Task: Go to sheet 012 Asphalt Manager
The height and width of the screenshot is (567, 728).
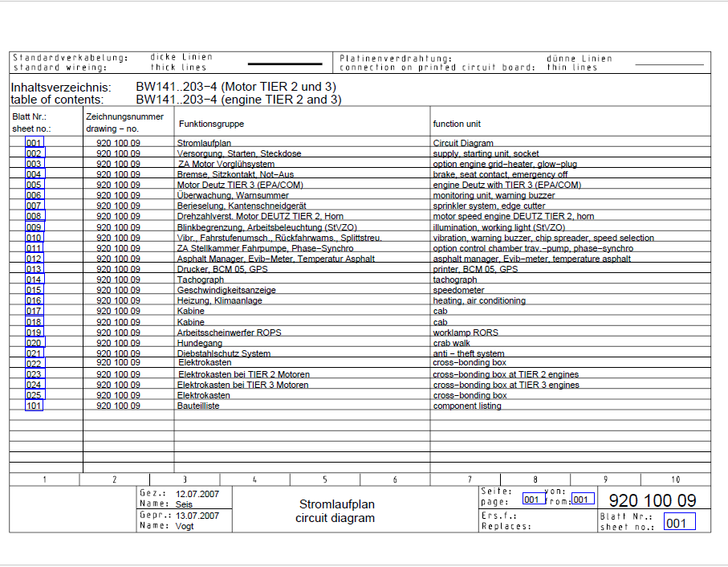Action: click(x=35, y=258)
